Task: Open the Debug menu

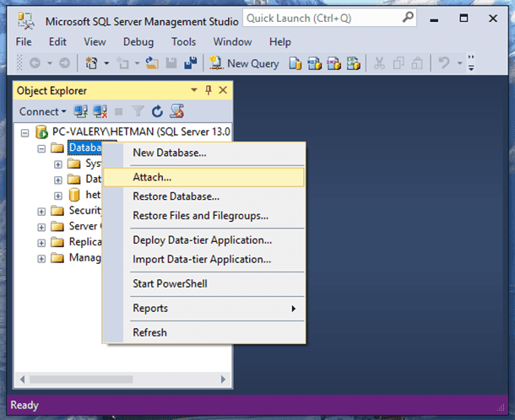Action: tap(138, 42)
